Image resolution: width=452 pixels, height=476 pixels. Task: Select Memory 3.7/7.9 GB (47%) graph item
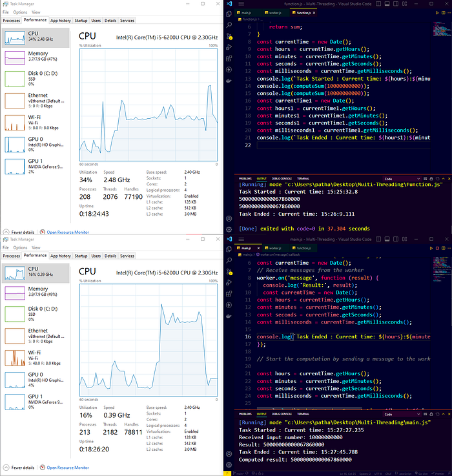click(x=36, y=57)
